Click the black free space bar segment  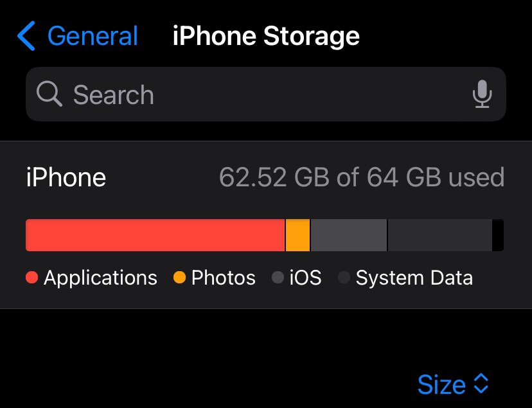pos(498,235)
